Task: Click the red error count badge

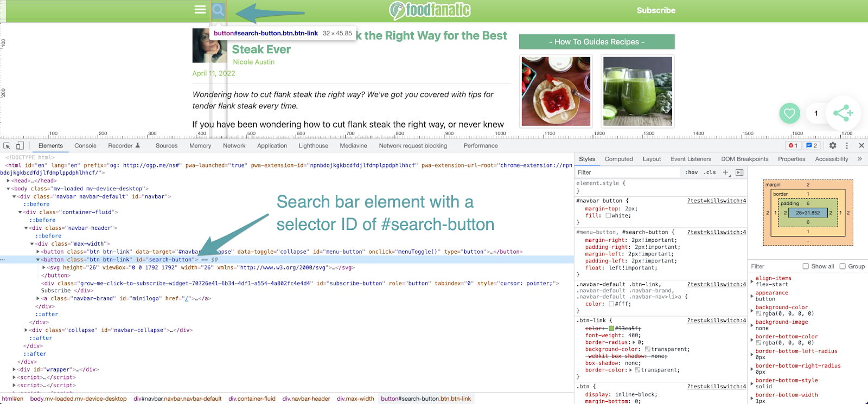Action: 793,146
